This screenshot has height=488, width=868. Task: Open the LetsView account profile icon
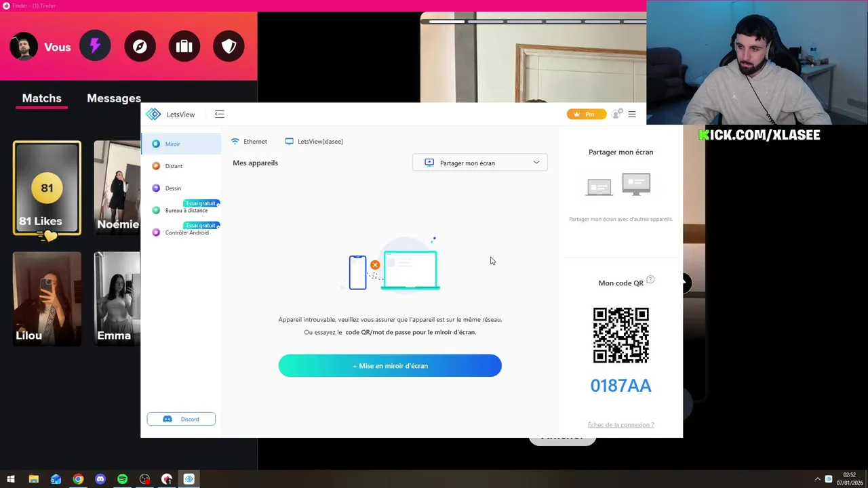[x=616, y=114]
